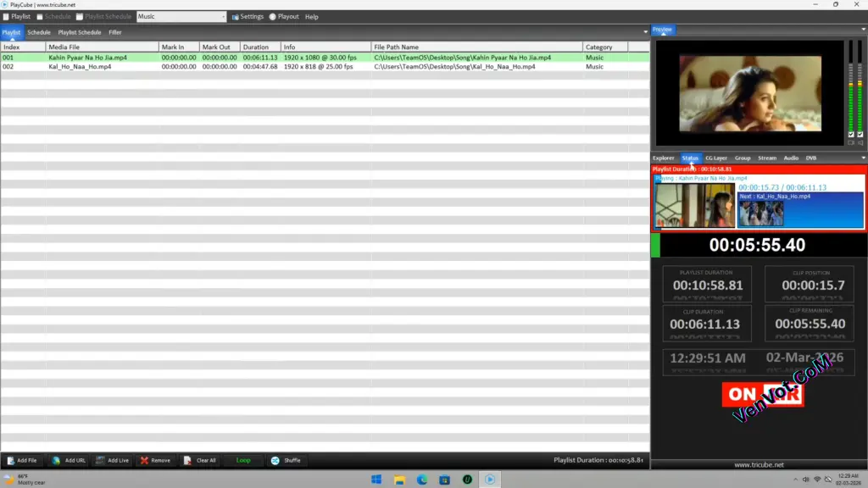Toggle the right audio meter checkbox
This screenshot has height=488, width=868.
pos(860,134)
